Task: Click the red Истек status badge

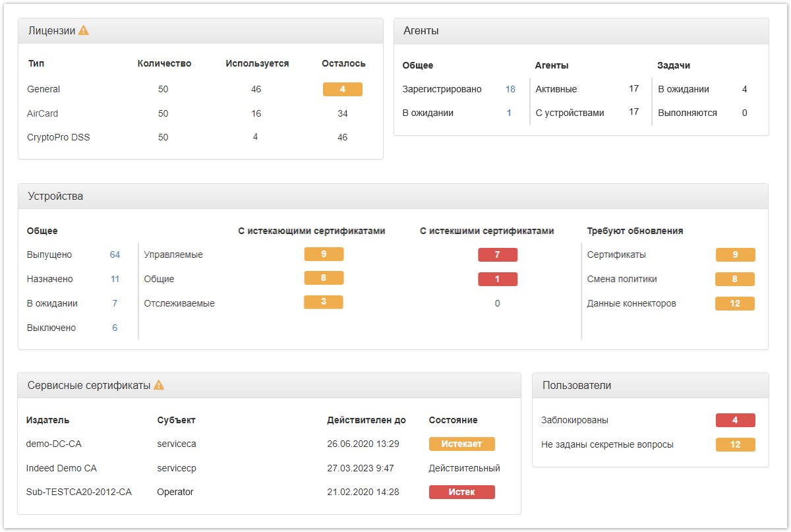Action: tap(461, 492)
